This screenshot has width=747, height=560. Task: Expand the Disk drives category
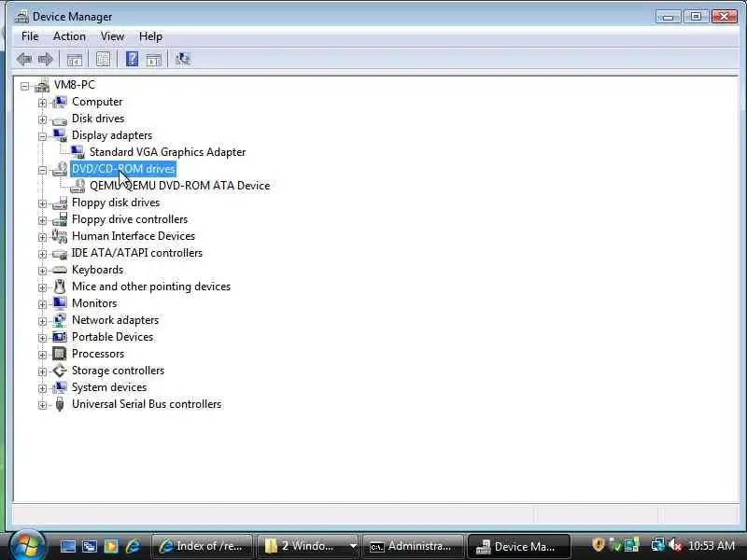[42, 119]
